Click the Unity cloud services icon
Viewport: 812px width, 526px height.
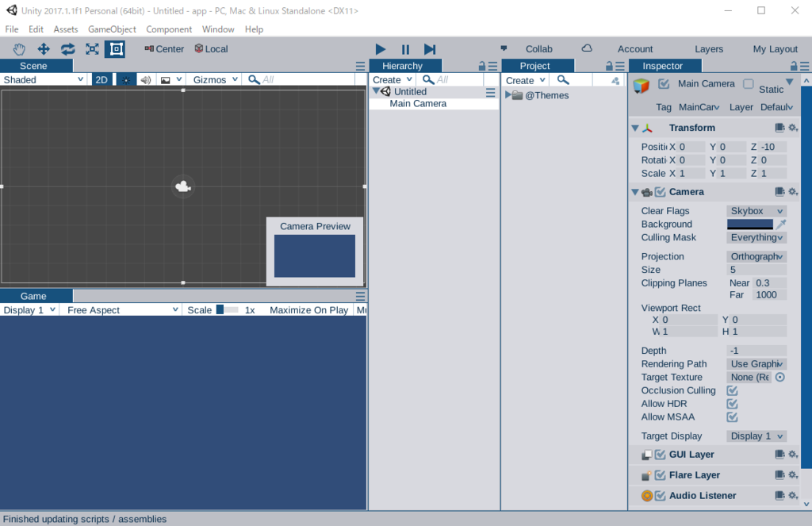coord(586,48)
